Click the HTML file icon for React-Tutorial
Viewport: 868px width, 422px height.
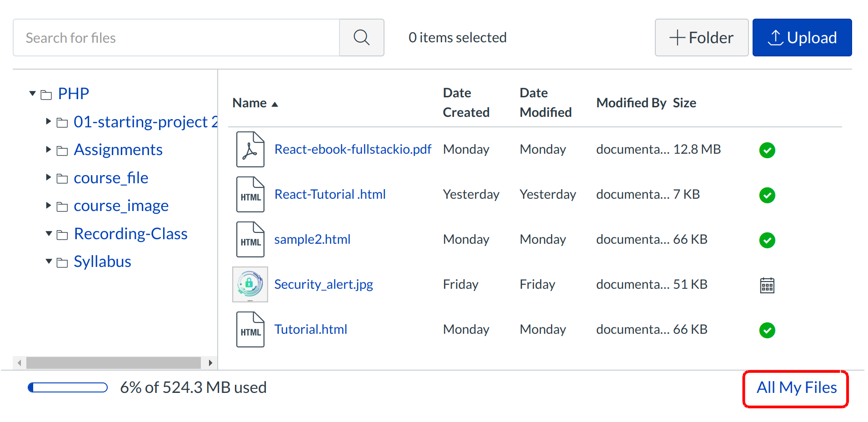click(250, 195)
